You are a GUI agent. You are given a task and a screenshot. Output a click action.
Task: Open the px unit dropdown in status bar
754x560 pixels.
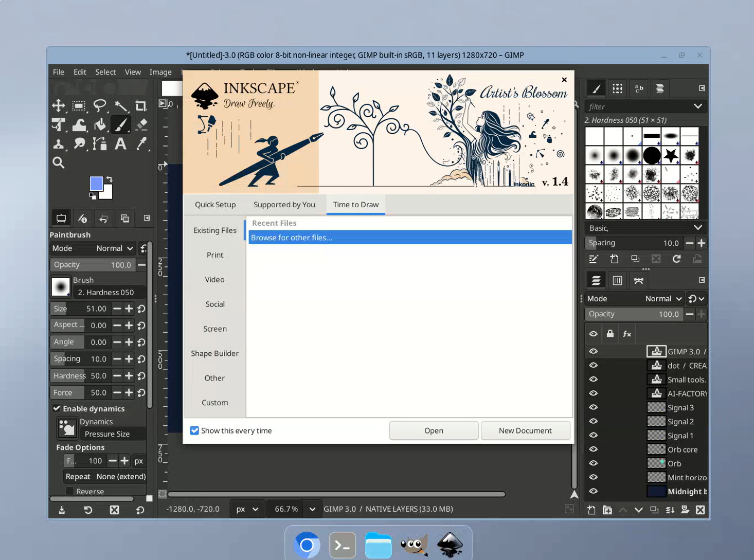246,509
